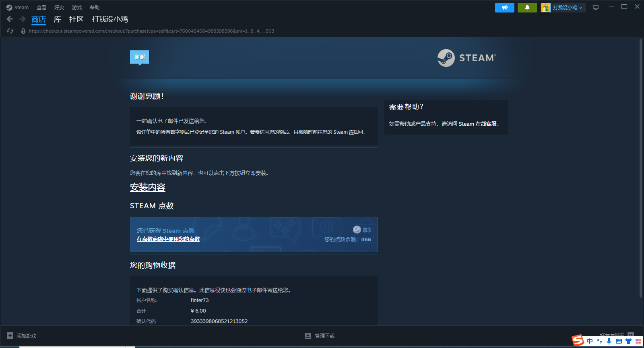Click the 安装您的新内容 heading
The width and height of the screenshot is (644, 348).
157,158
